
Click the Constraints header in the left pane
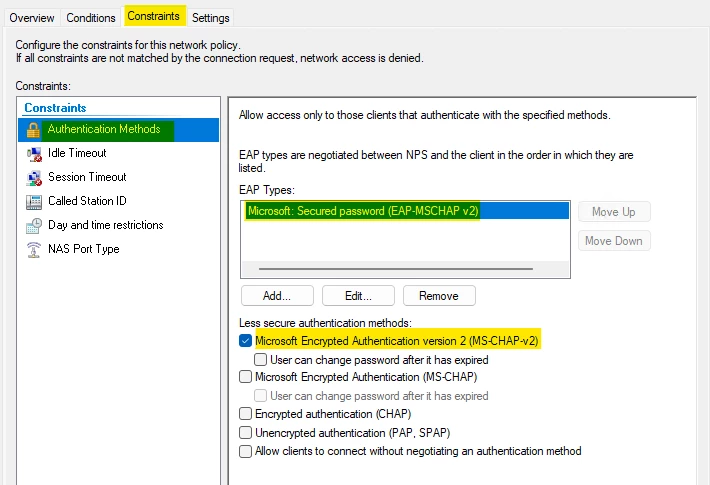(55, 108)
